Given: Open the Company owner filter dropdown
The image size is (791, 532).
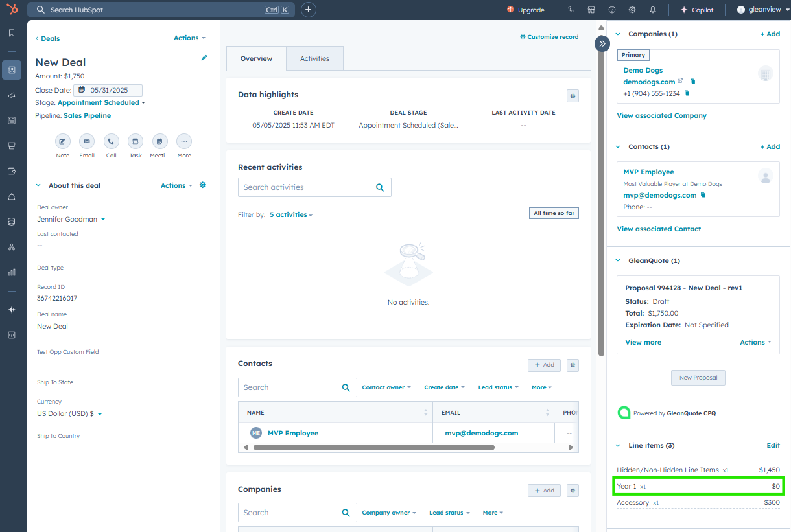Looking at the screenshot, I should (389, 513).
